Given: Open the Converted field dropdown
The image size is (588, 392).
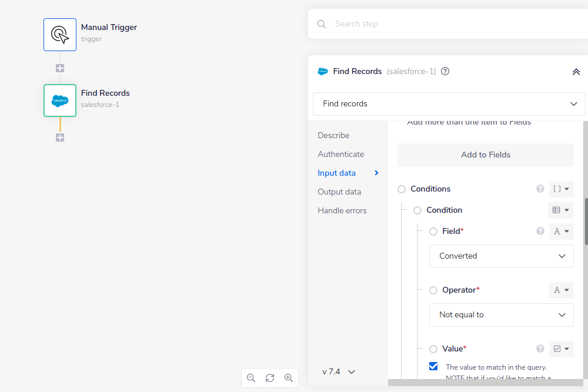Looking at the screenshot, I should tap(501, 256).
